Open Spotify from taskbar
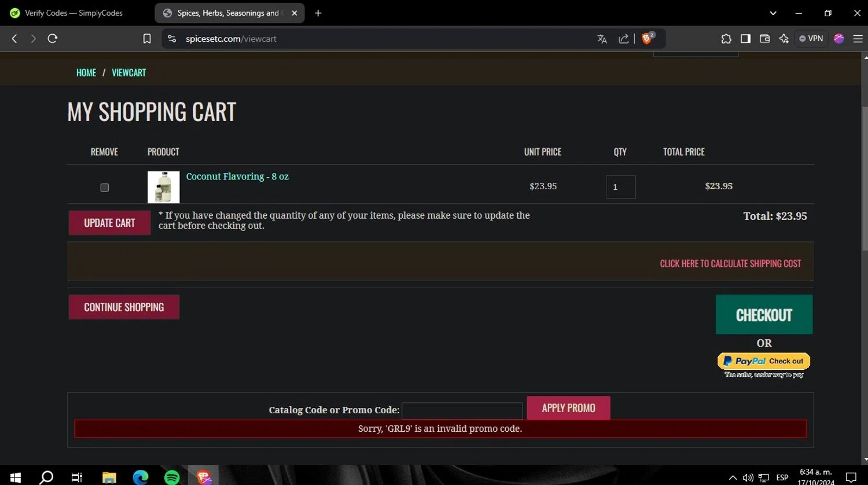868x485 pixels. (172, 477)
